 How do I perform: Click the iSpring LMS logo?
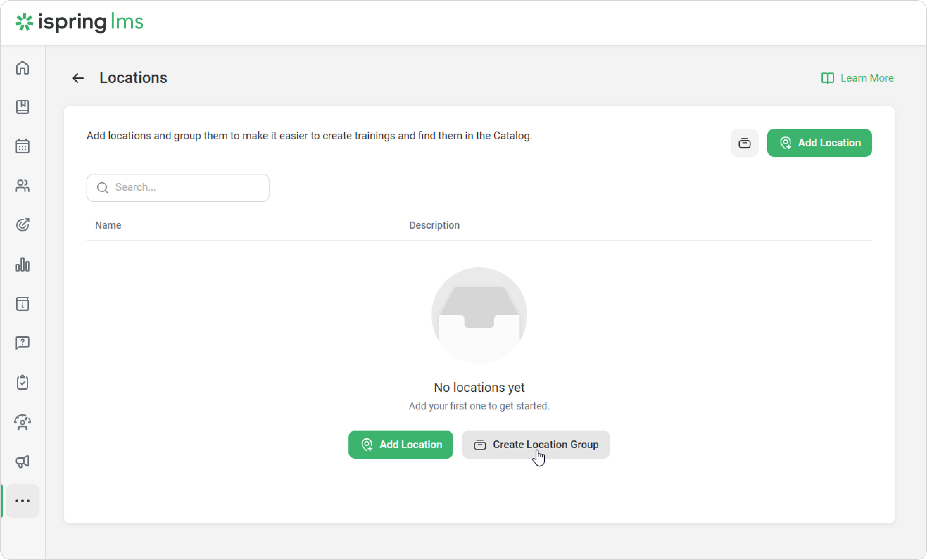click(80, 22)
